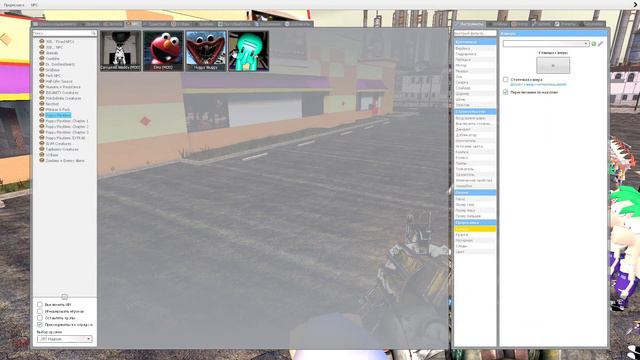The height and width of the screenshot is (360, 640).
Task: Spawn the Elmo NPC thumbnail
Action: pyautogui.click(x=163, y=51)
